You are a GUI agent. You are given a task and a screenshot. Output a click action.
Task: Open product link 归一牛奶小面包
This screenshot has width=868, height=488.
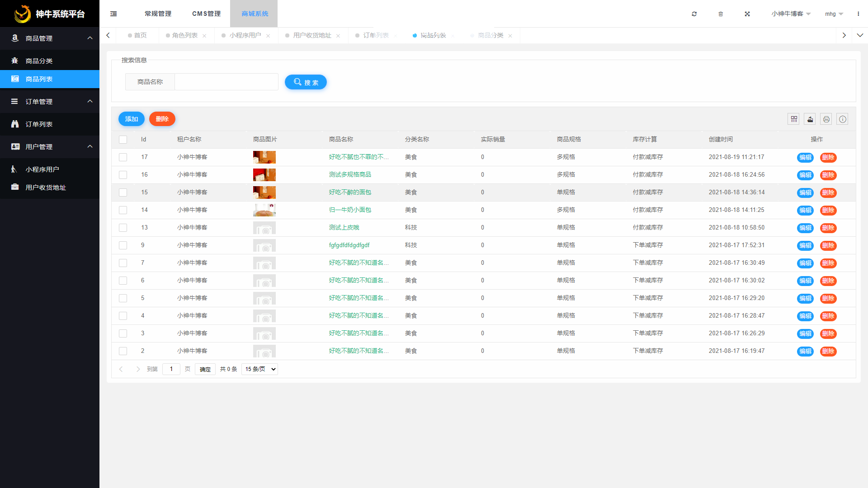click(350, 210)
